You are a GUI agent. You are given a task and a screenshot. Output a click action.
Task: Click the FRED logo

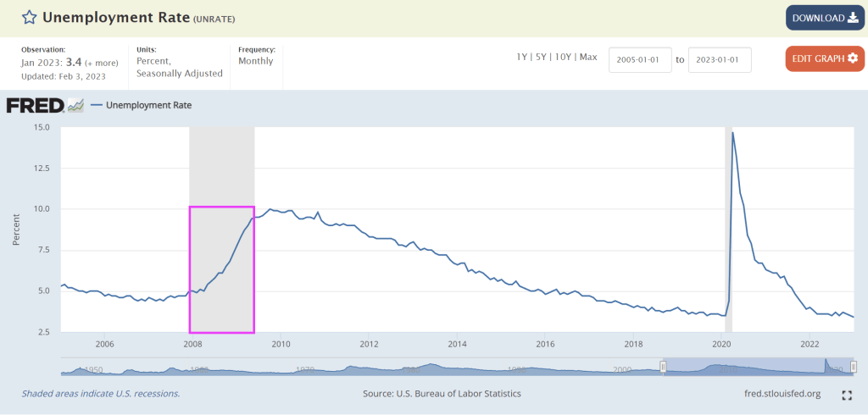[x=36, y=106]
